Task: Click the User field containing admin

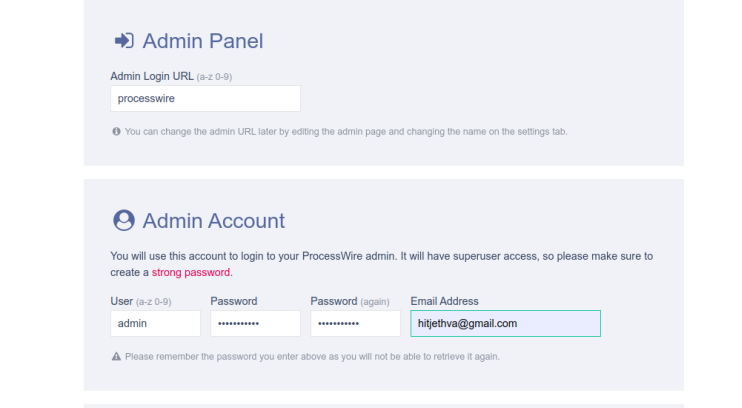Action: point(155,324)
